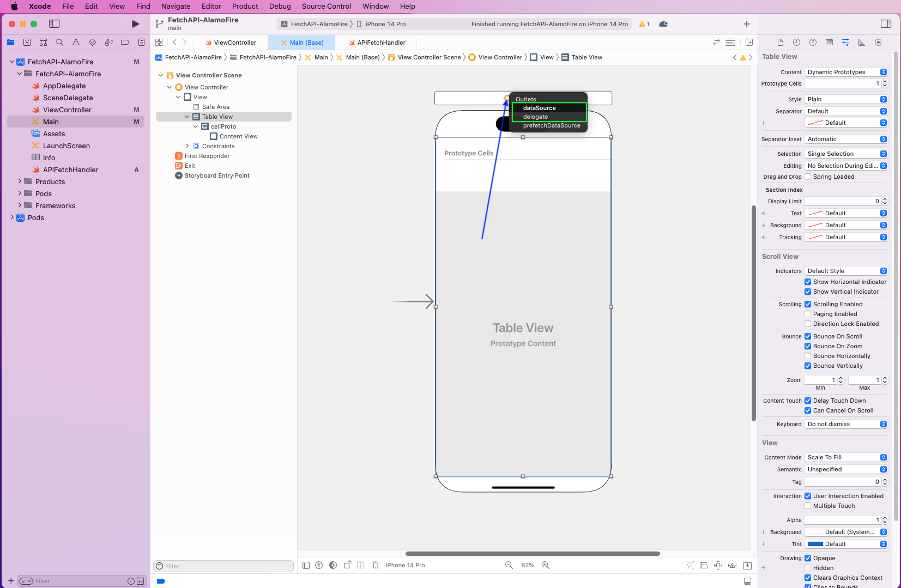Open the Size inspector ruler icon
Viewport: 901px width, 588px height.
click(x=862, y=43)
